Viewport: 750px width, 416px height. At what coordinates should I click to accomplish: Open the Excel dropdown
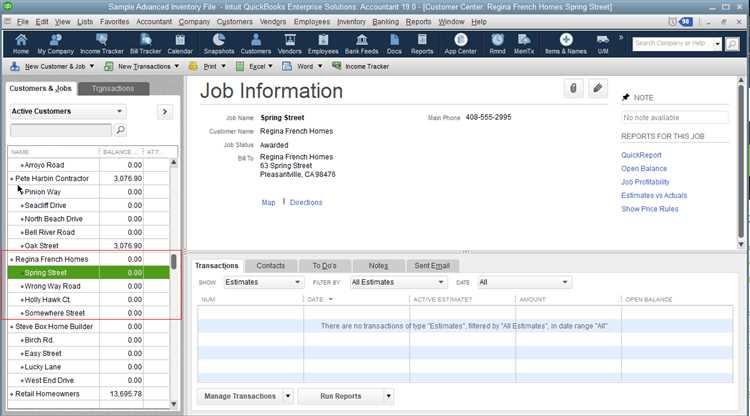(254, 66)
